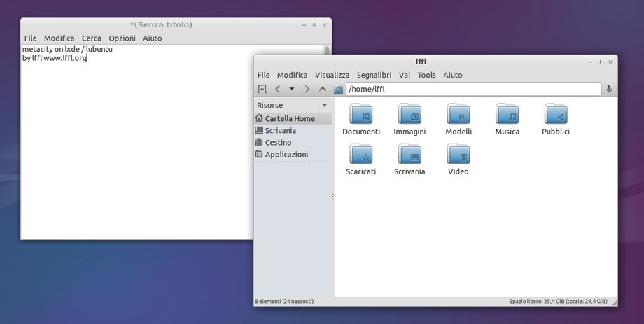Open the Vai menu
644x324 pixels.
[x=405, y=75]
